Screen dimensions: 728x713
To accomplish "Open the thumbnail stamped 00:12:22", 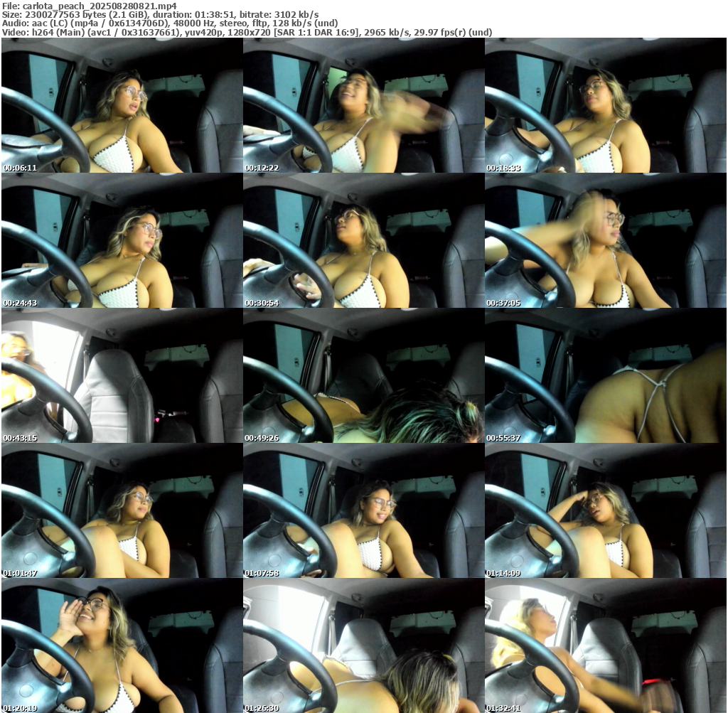I will click(363, 105).
